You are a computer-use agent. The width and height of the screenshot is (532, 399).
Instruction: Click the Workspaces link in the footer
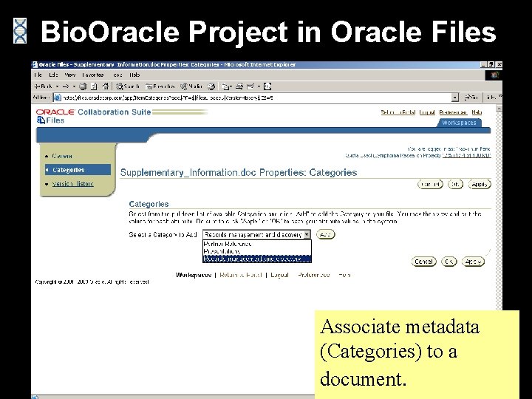click(x=194, y=275)
